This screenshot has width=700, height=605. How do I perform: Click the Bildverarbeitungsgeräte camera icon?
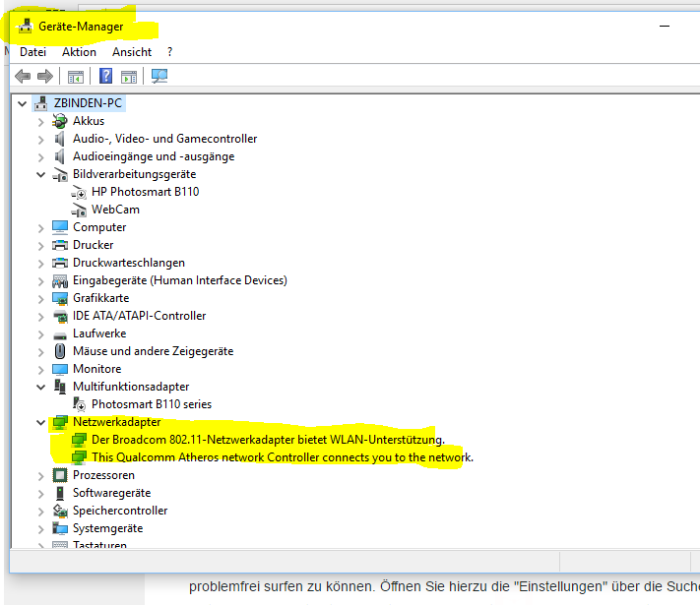click(60, 174)
